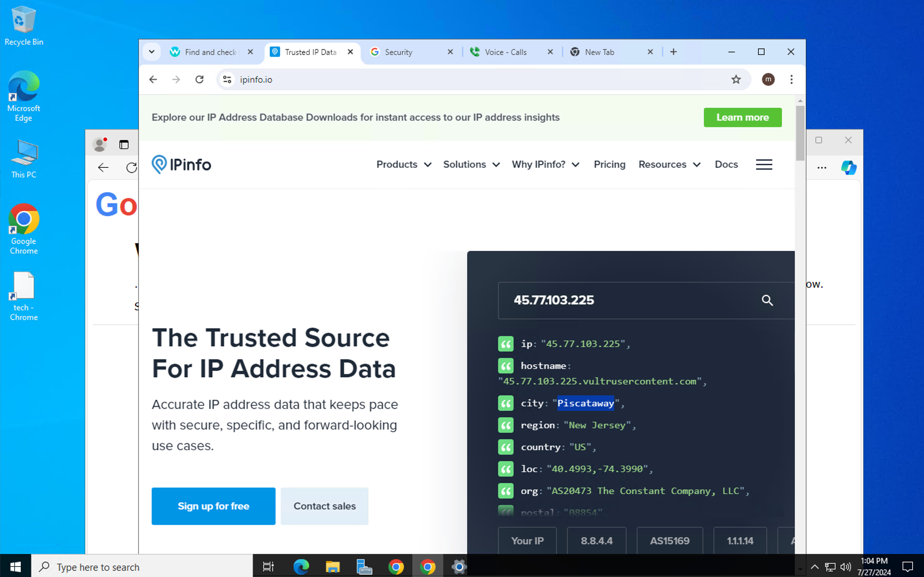Select the AS15169 example button
Screen dimensions: 924x577
point(670,541)
